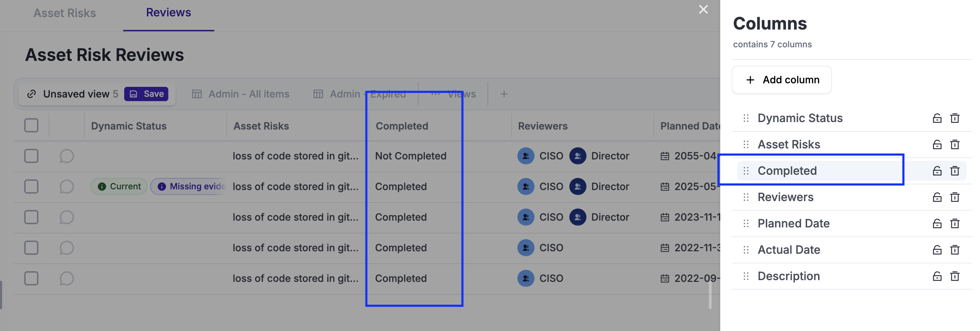Toggle the select-all header checkbox
Screen dimensions: 980x331
tap(31, 125)
